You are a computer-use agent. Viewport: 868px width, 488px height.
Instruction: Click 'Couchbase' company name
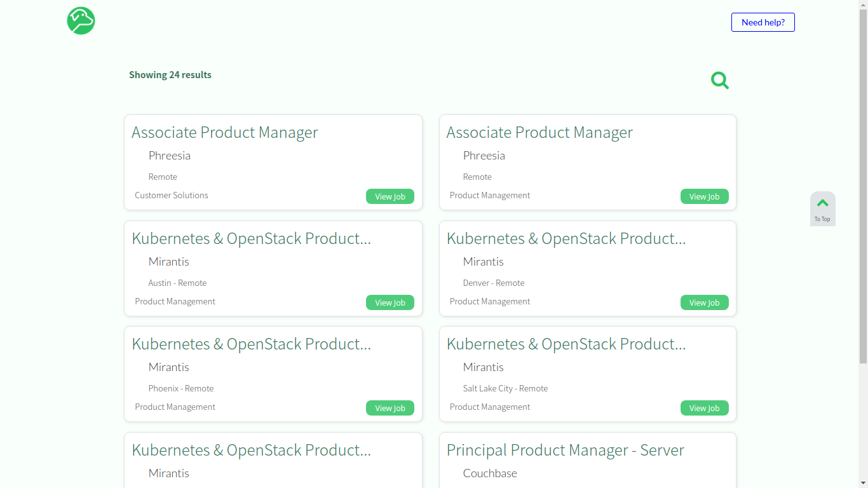click(x=490, y=473)
